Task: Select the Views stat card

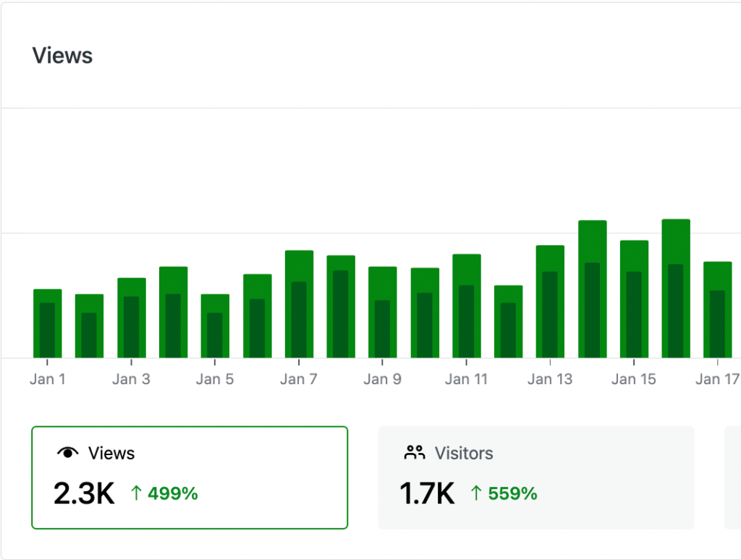Action: click(x=190, y=478)
